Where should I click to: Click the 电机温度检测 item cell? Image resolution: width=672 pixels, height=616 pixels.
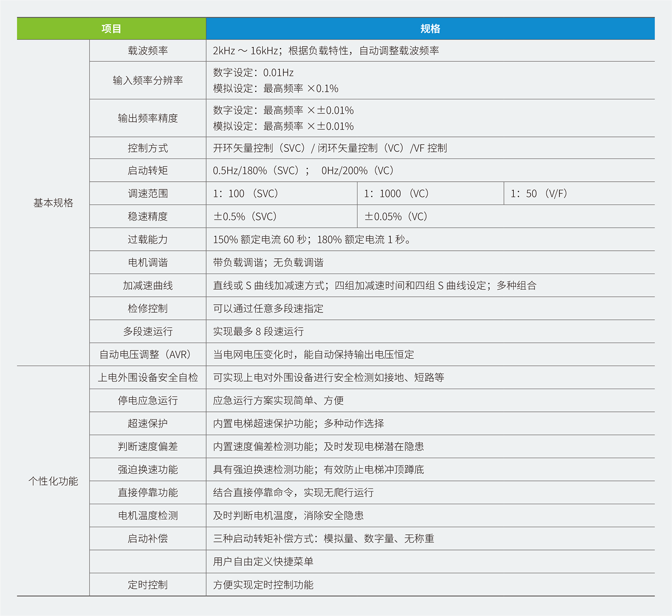148,516
